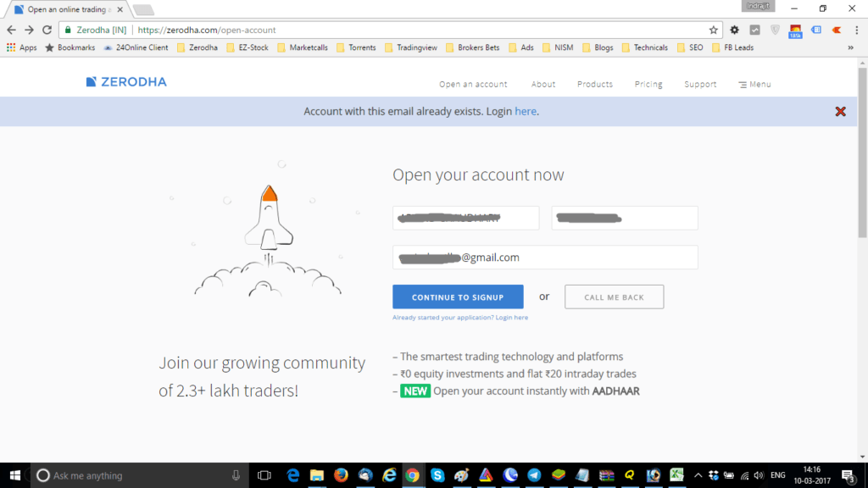The height and width of the screenshot is (488, 868).
Task: Open the Pricing nav item
Action: [648, 84]
